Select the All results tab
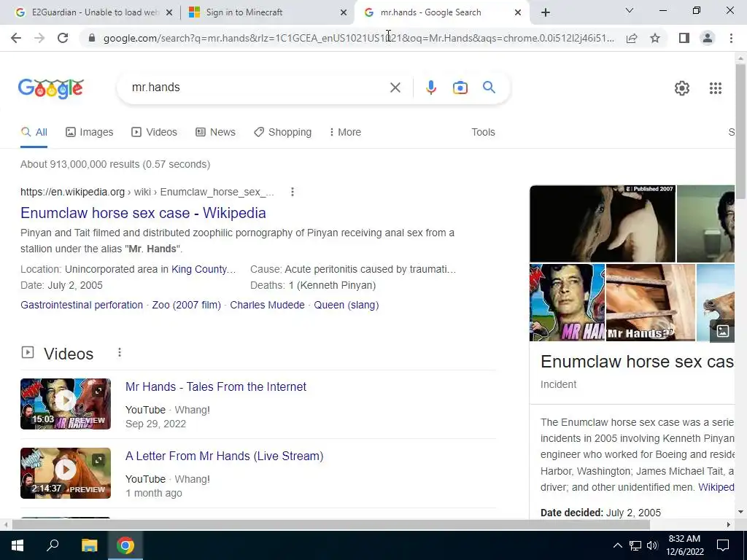 (34, 133)
